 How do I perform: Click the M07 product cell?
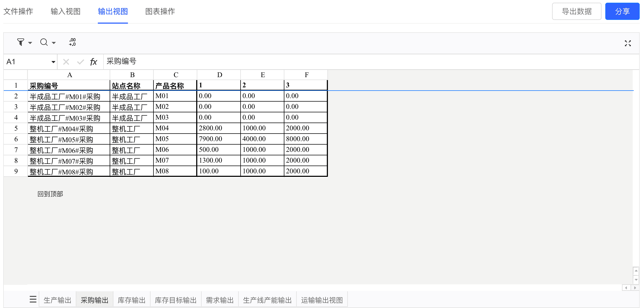point(176,161)
